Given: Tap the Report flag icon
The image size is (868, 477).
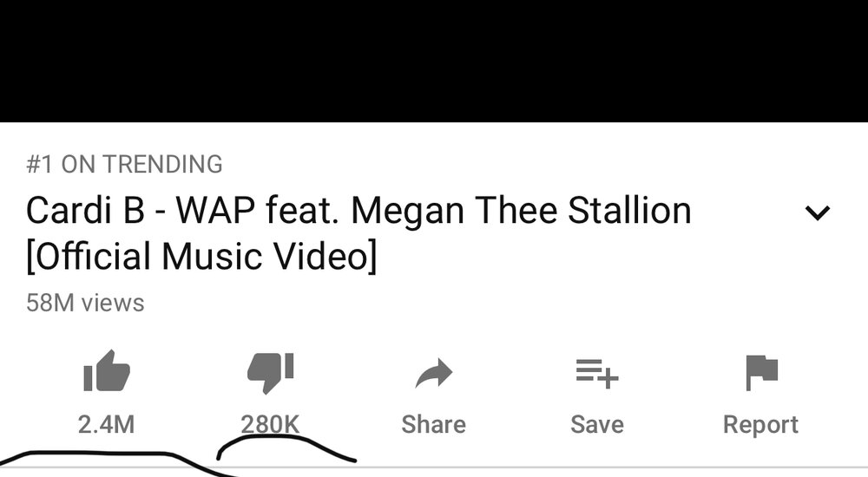Looking at the screenshot, I should click(x=762, y=372).
